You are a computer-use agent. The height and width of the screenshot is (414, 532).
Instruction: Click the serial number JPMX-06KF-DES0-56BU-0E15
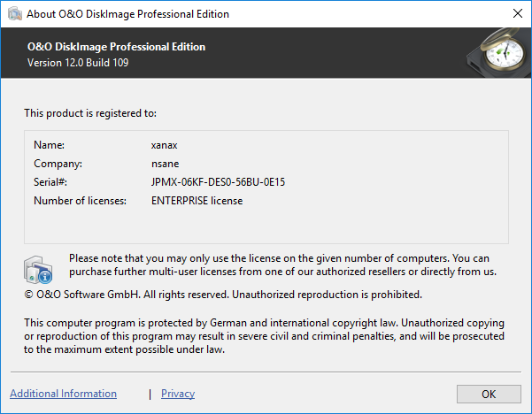(x=218, y=182)
